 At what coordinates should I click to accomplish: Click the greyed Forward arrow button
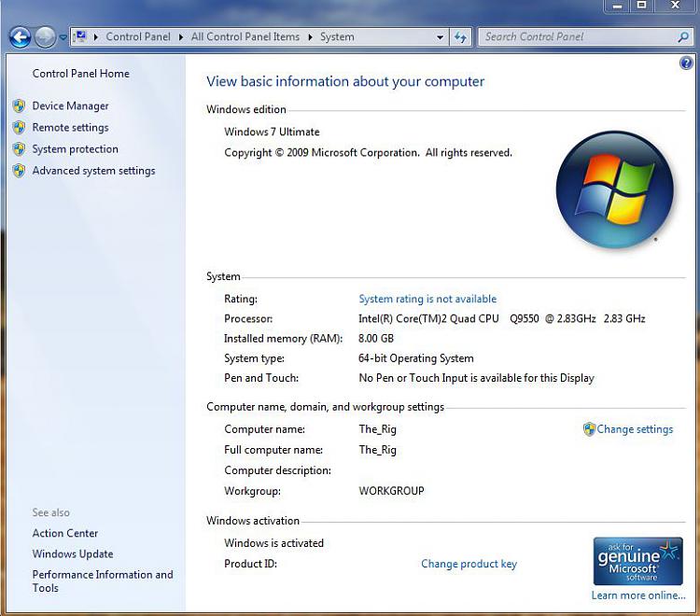click(45, 37)
